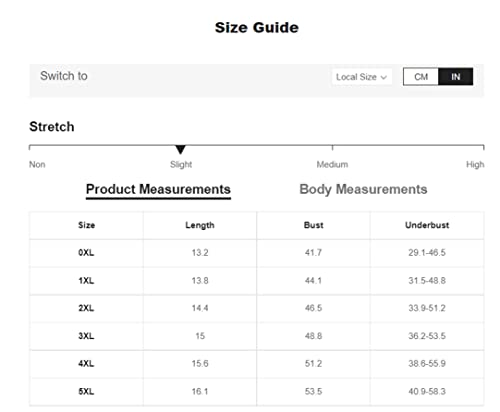The height and width of the screenshot is (412, 500).
Task: Click the Bust column header
Action: (x=313, y=225)
